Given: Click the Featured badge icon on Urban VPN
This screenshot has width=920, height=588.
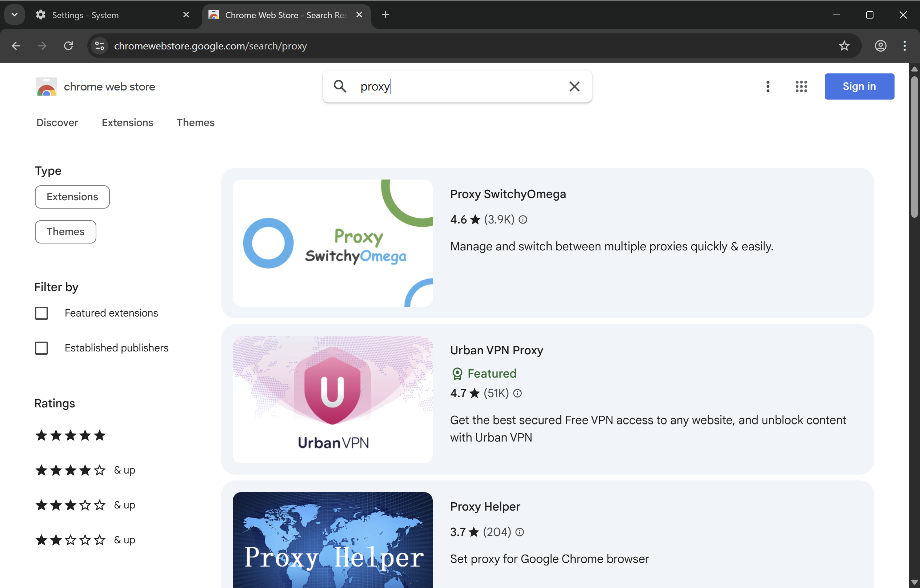Looking at the screenshot, I should [x=457, y=374].
